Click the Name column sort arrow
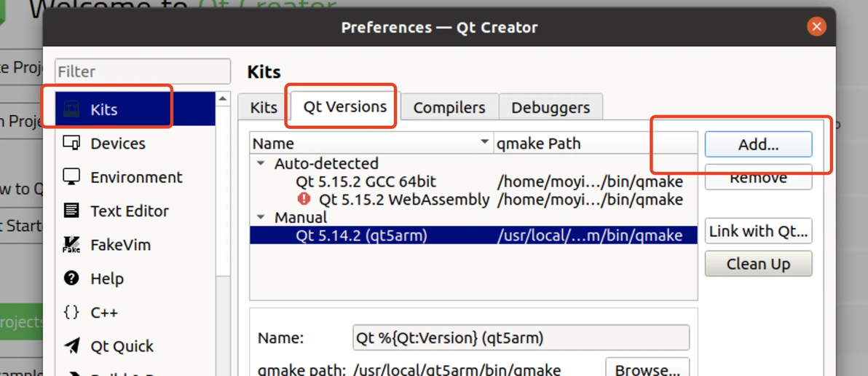868x376 pixels. [484, 142]
